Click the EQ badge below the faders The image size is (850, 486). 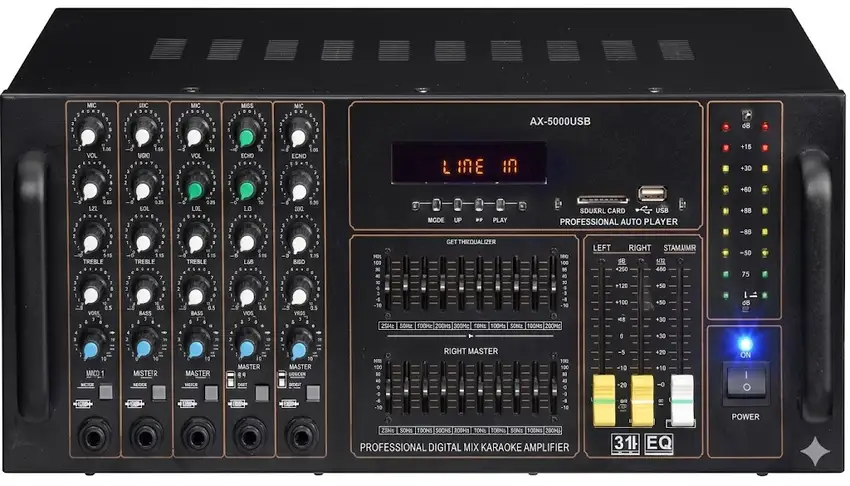[659, 443]
